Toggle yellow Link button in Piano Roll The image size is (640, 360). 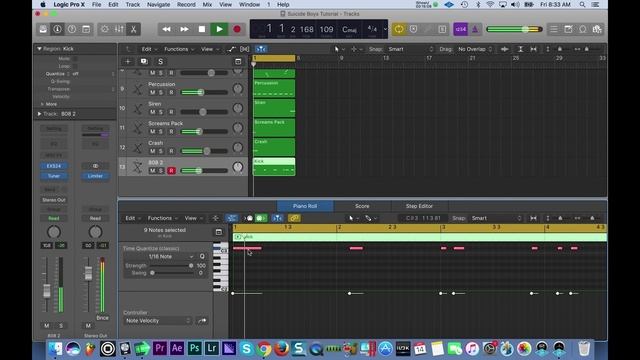294,218
